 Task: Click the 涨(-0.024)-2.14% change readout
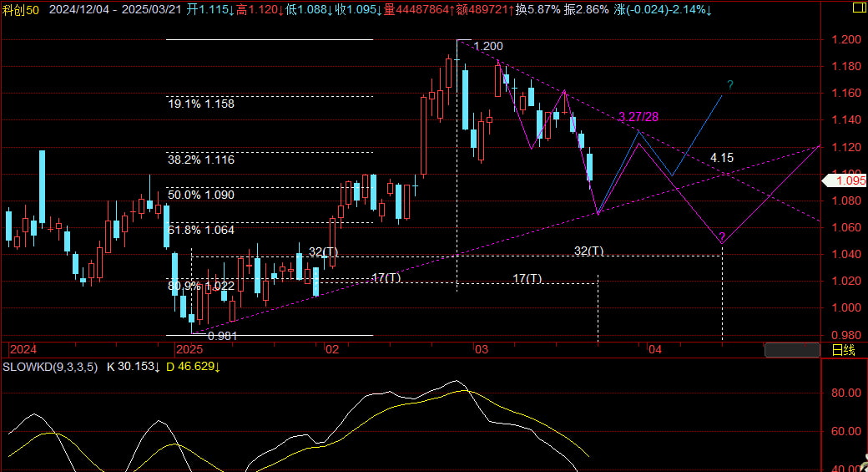tap(663, 10)
